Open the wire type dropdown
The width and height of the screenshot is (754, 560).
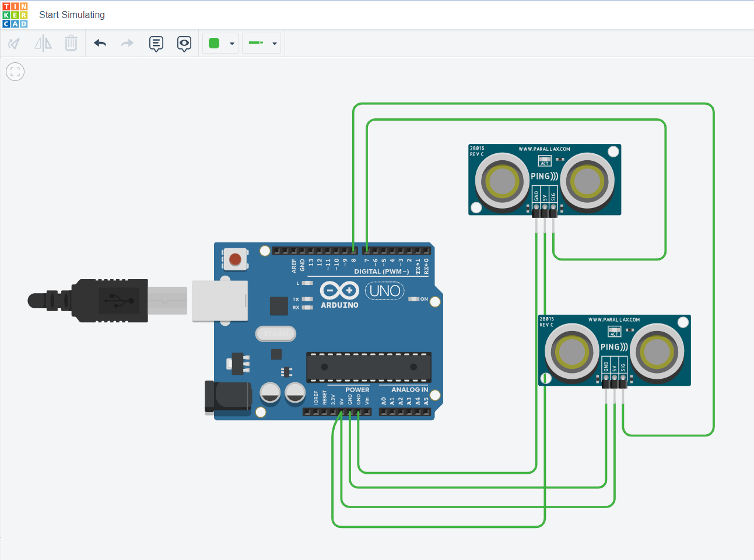tap(262, 43)
